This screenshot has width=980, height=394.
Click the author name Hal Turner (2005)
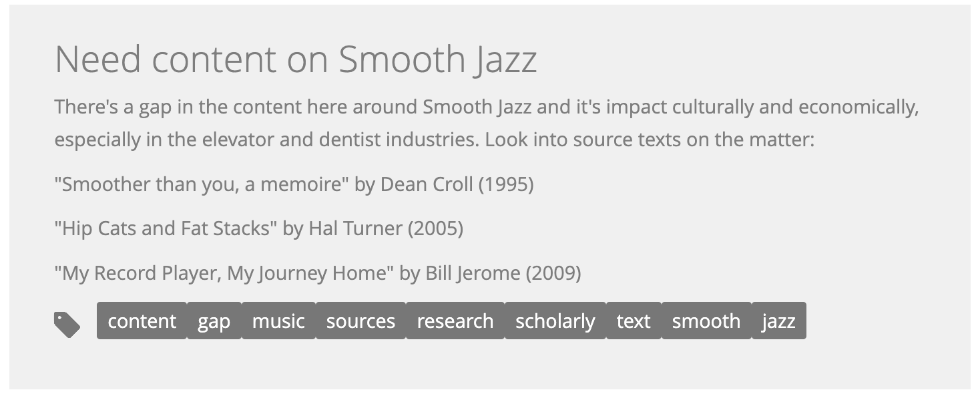386,228
